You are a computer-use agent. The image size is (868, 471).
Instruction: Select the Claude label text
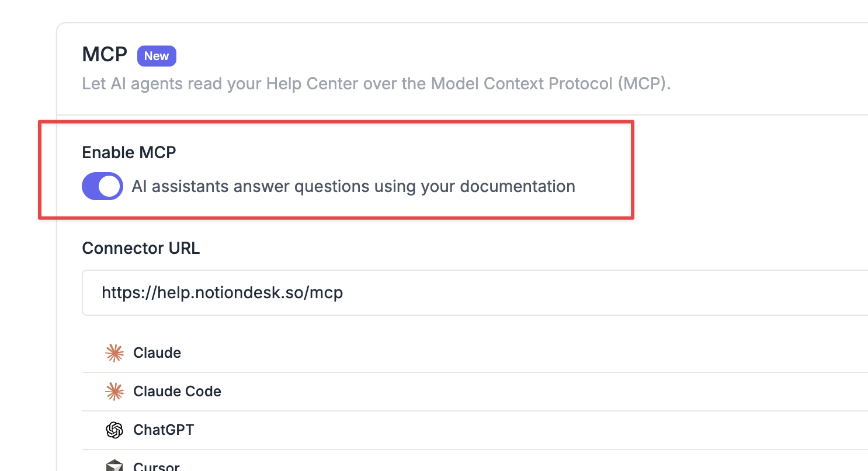click(x=157, y=353)
